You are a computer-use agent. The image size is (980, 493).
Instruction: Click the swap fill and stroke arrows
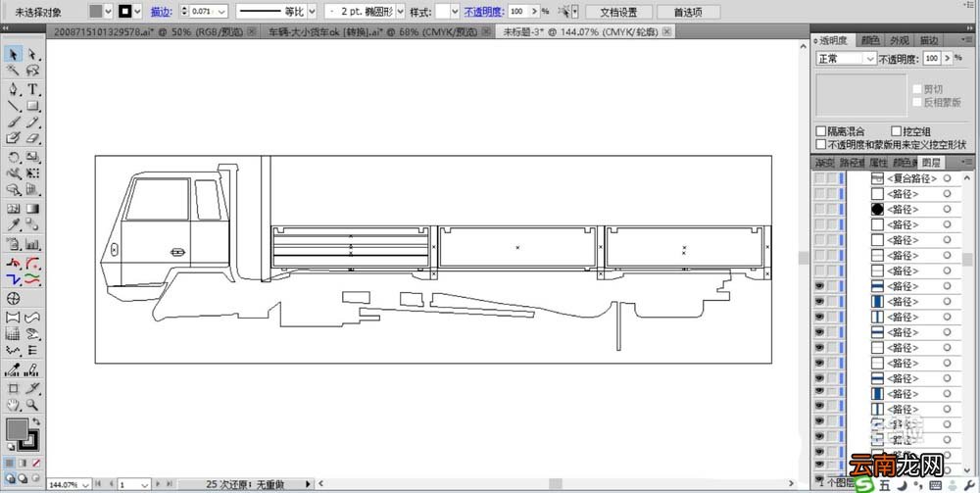[36, 421]
